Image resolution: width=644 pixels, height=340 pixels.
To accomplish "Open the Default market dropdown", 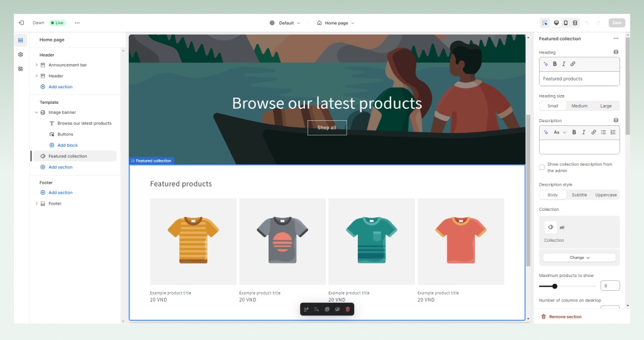I will coord(285,23).
